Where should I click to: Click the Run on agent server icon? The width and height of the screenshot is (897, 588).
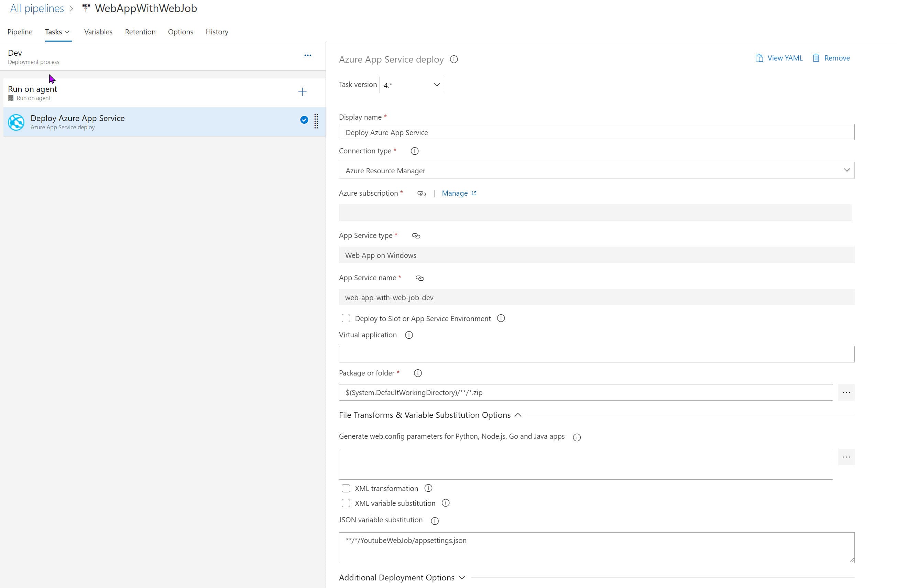click(x=11, y=98)
